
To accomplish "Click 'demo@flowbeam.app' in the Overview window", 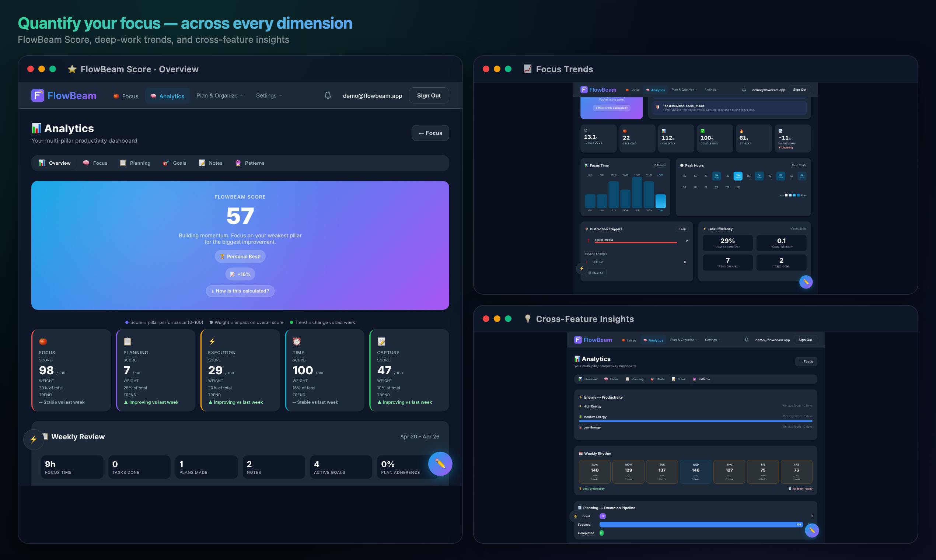I will 373,96.
